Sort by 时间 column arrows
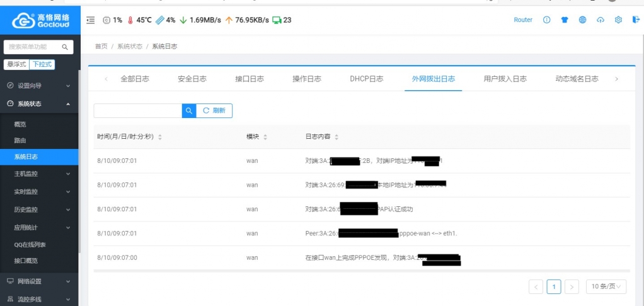Viewport: 644px width, 306px height. 160,137
